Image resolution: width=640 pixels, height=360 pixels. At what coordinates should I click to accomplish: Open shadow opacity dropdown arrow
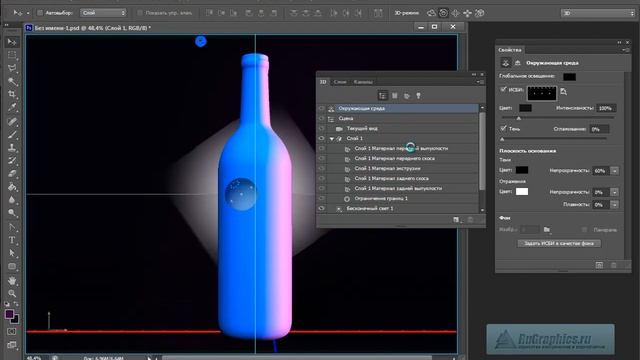615,171
